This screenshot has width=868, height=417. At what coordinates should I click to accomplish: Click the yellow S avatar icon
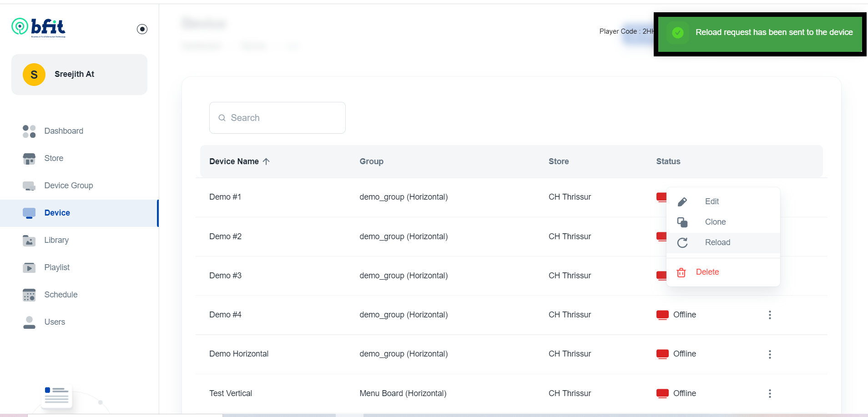(x=34, y=75)
